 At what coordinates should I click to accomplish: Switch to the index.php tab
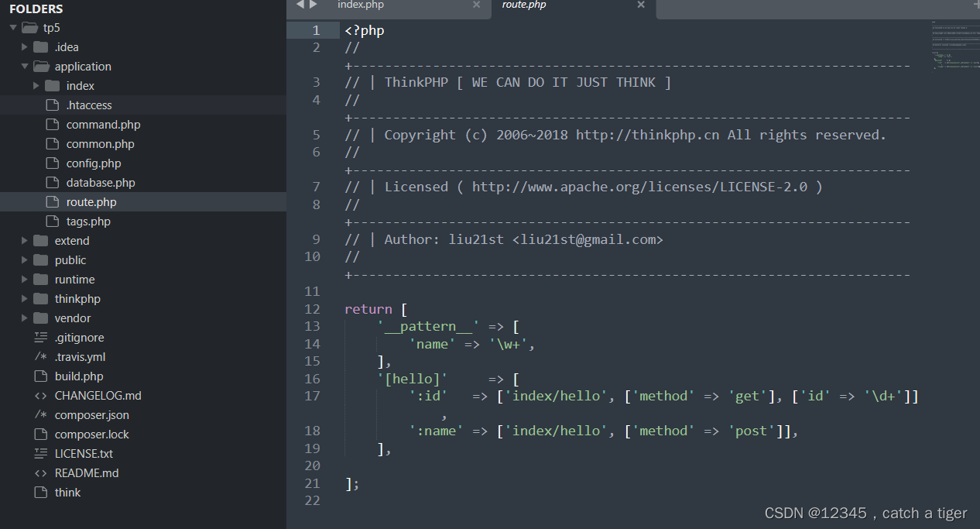coord(361,5)
